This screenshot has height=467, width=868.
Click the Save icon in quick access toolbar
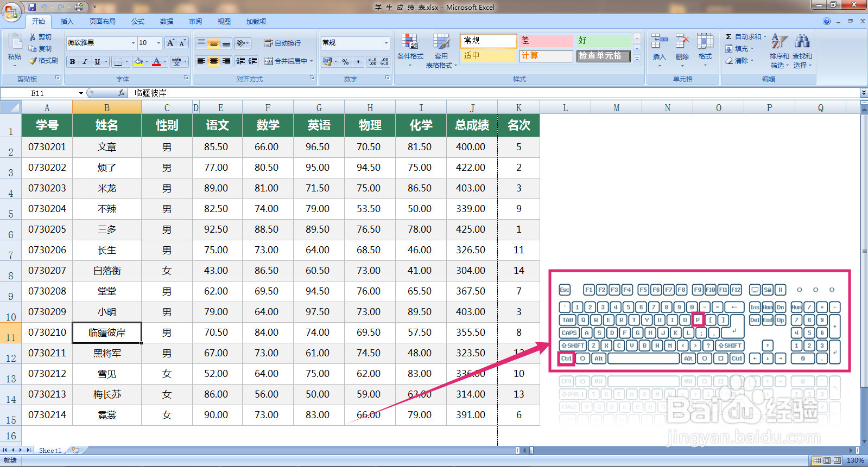(33, 7)
